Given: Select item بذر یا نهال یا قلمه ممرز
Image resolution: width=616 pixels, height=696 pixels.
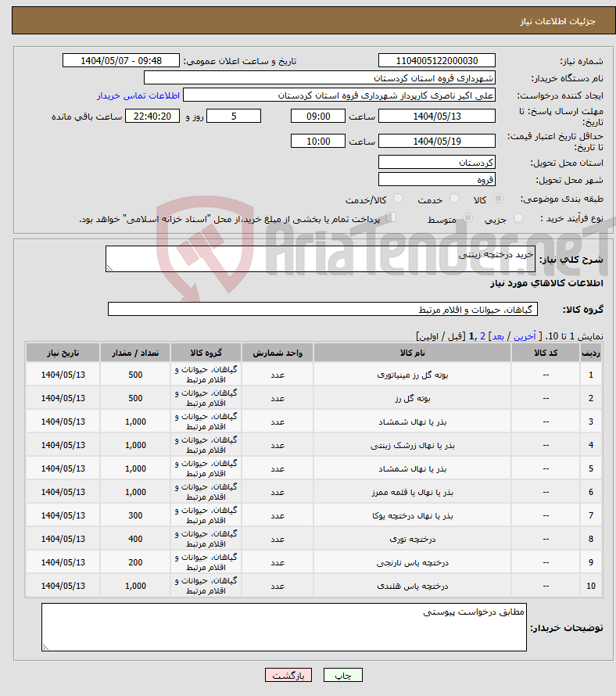Looking at the screenshot, I should [412, 492].
